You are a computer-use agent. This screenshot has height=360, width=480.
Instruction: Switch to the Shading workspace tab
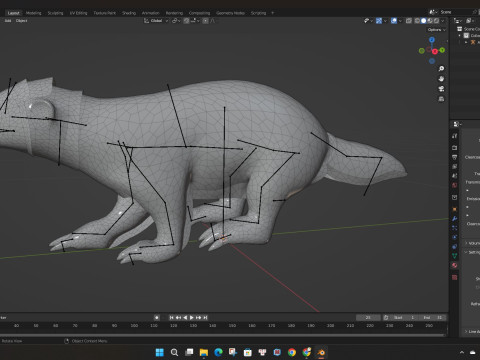pos(129,13)
